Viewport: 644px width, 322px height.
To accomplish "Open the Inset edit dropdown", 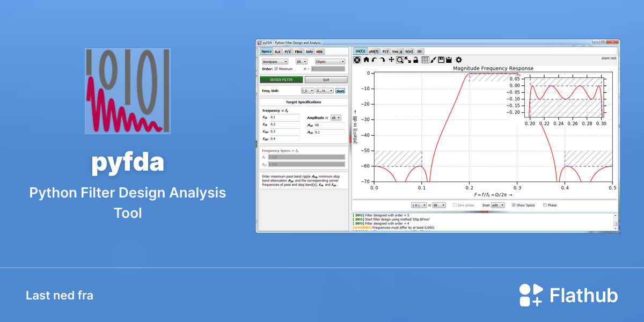I will click(x=498, y=205).
